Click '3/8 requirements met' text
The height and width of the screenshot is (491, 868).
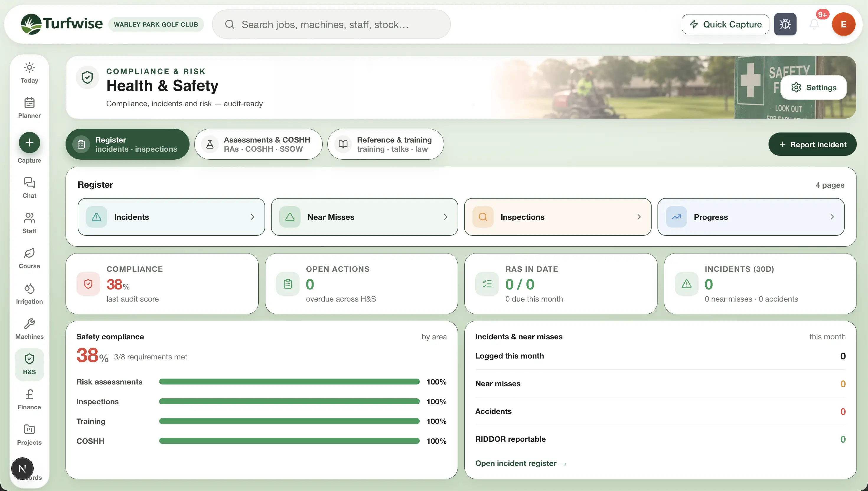(151, 357)
